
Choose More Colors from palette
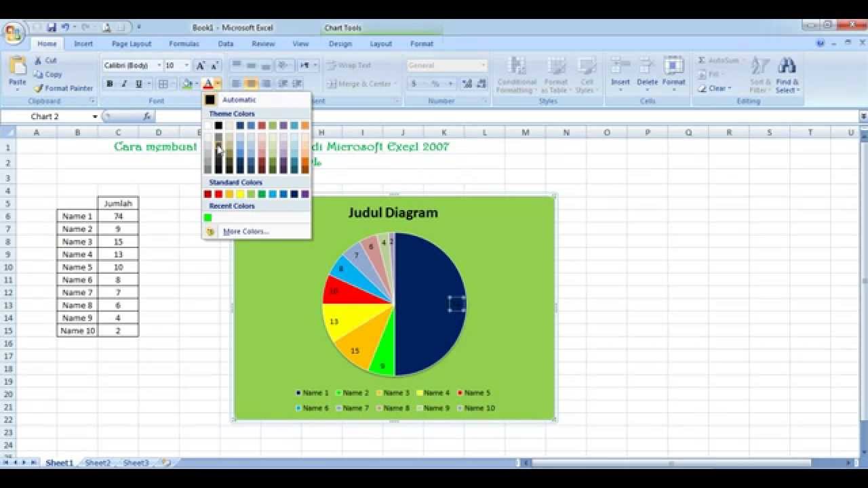click(256, 231)
